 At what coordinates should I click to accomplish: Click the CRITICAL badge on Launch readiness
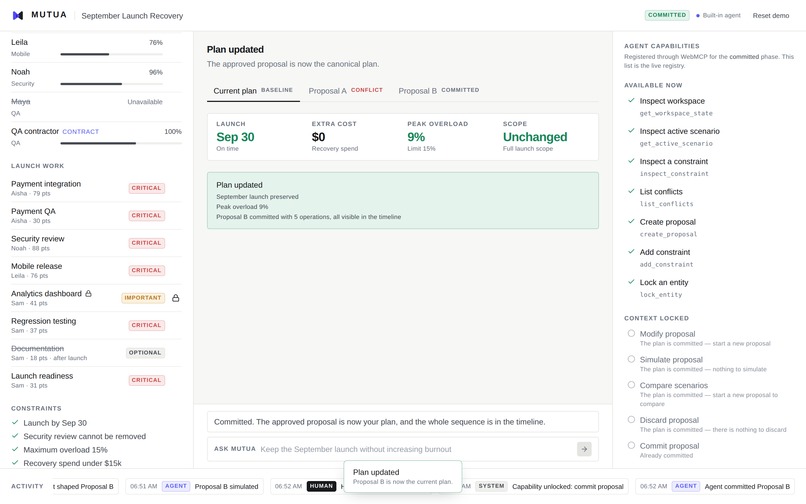tap(146, 380)
